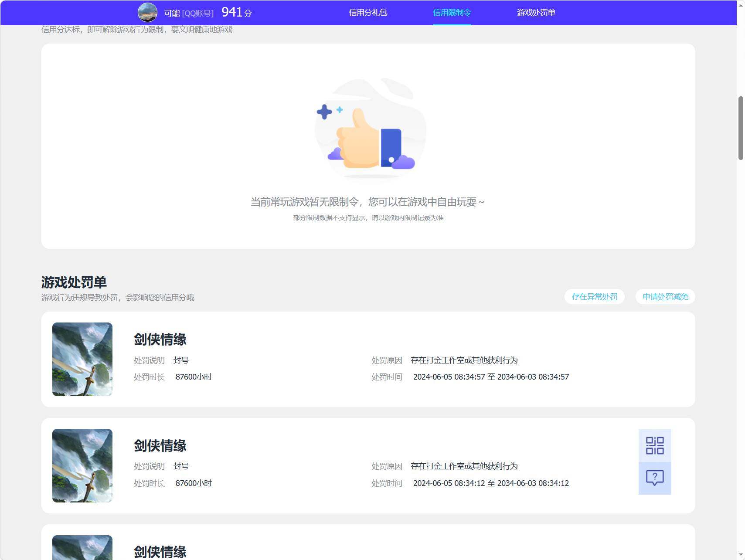Open third partially visible game thumbnail
This screenshot has width=745, height=560.
(82, 547)
